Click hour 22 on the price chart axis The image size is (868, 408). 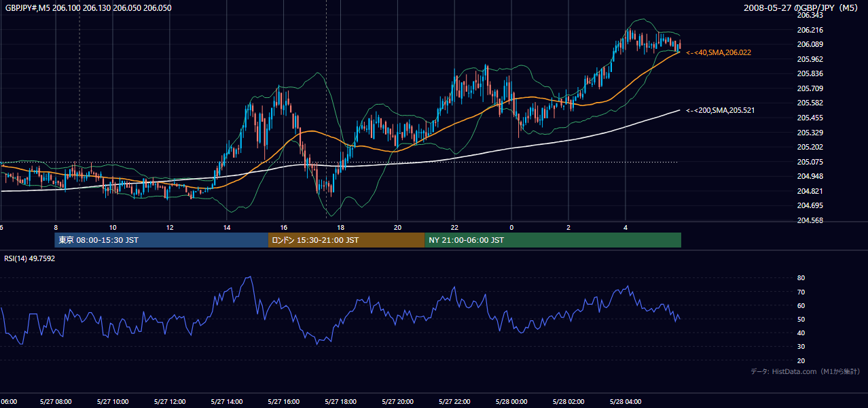(x=455, y=228)
